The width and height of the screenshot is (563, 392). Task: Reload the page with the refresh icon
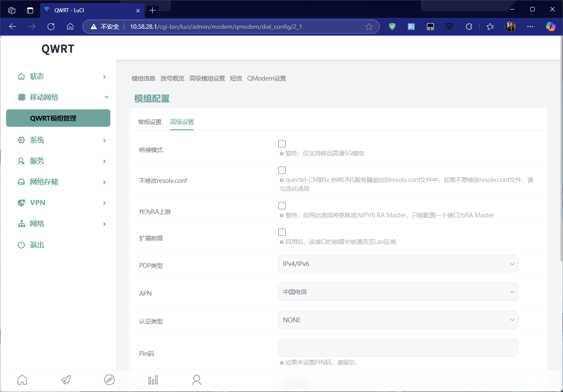51,27
